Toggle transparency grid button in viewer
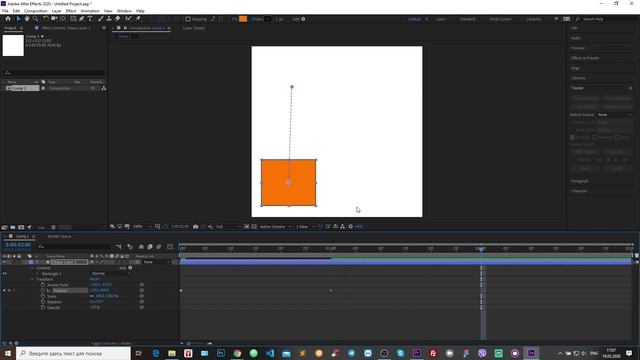 pos(254,227)
